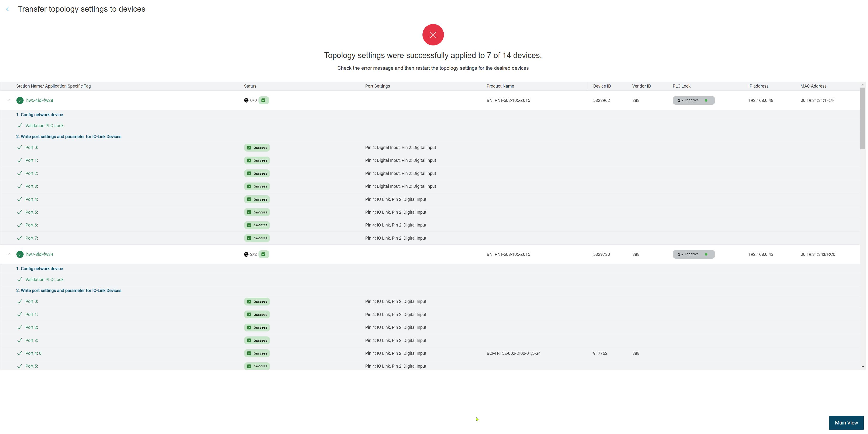Collapse the hw5-4iol-fw28 device row
The image size is (868, 434).
tap(8, 100)
